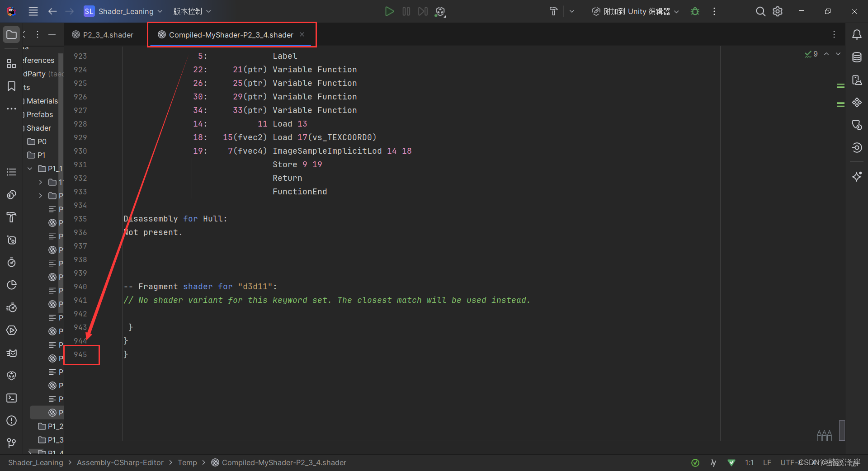This screenshot has height=471, width=868.
Task: Click the green check status icon
Action: tap(695, 462)
